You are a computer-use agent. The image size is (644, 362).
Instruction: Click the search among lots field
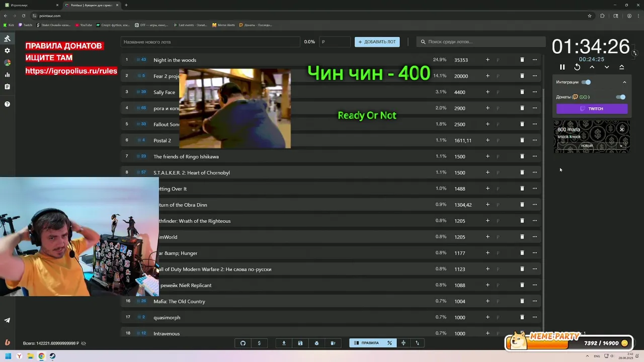(481, 42)
